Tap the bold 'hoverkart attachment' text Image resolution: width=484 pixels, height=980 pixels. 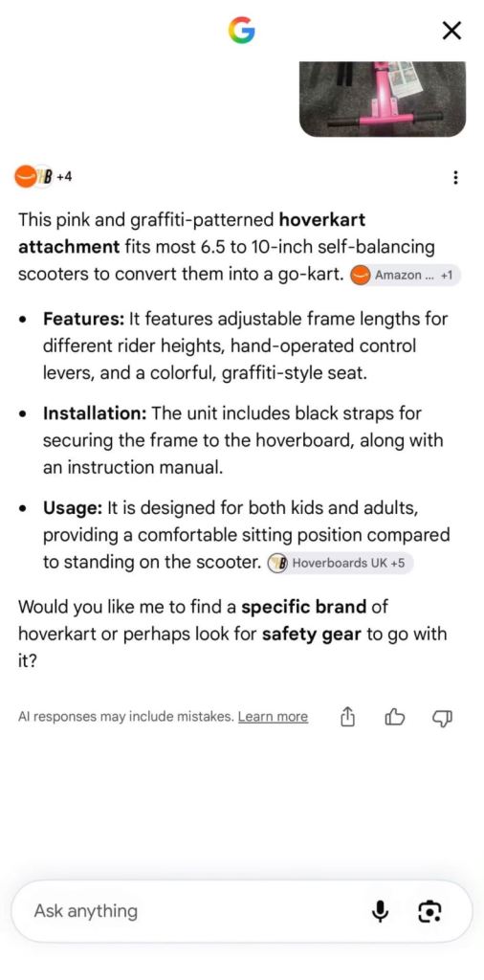191,234
